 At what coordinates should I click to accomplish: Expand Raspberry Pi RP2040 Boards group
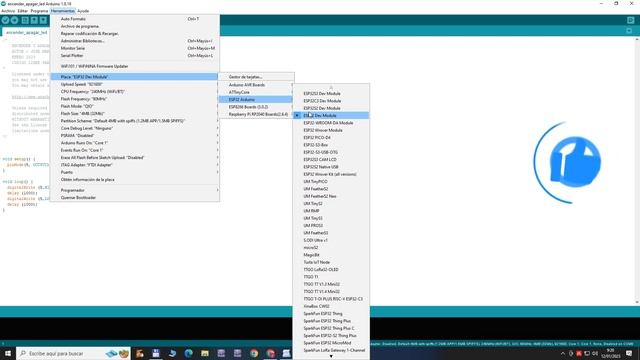coord(256,114)
